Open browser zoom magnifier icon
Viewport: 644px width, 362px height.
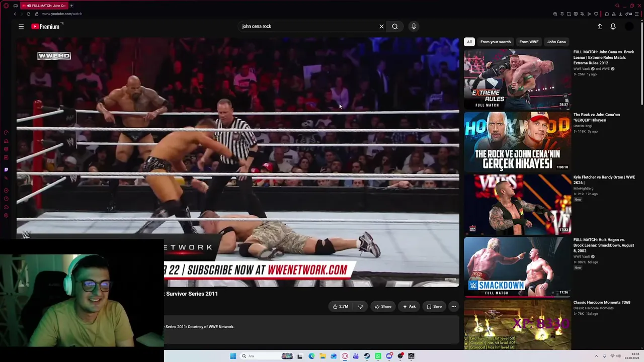(x=555, y=14)
